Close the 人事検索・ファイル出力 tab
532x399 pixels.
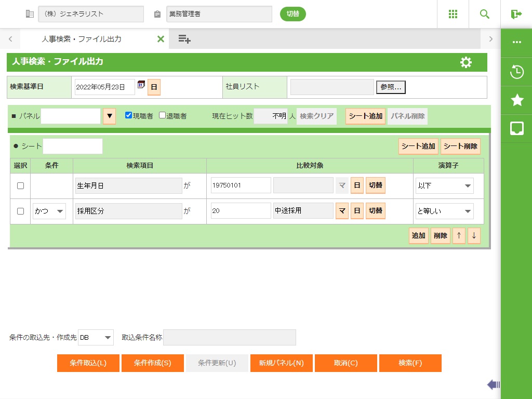point(161,39)
